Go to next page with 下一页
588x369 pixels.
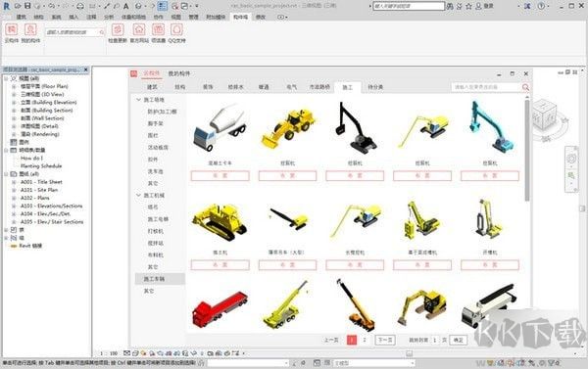pos(385,340)
